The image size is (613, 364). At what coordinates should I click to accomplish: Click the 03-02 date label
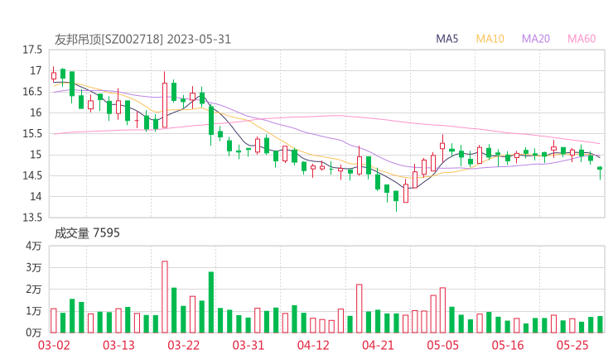pos(54,345)
